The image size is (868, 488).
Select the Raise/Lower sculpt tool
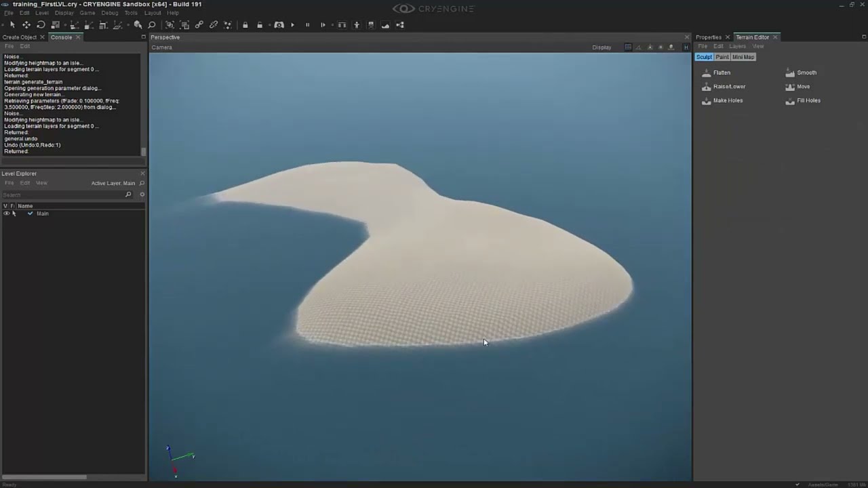click(724, 87)
